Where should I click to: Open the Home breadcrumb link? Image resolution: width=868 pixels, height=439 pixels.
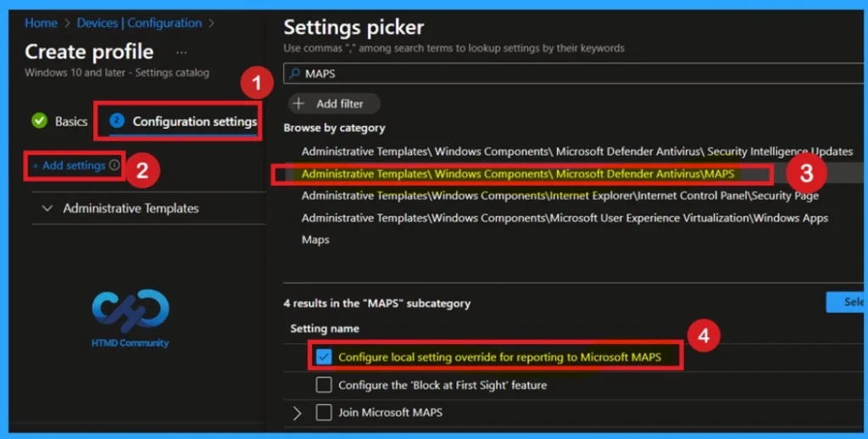coord(41,23)
